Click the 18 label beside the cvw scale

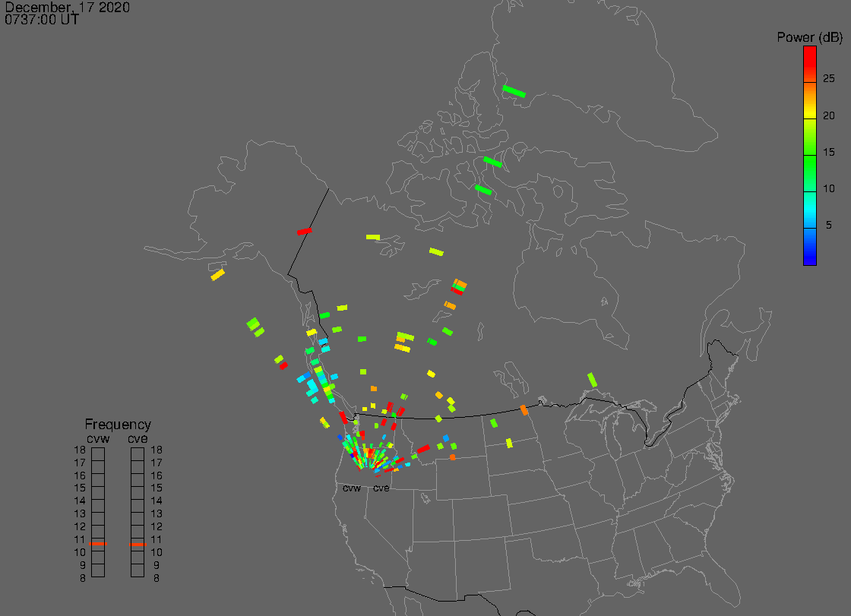(x=80, y=450)
